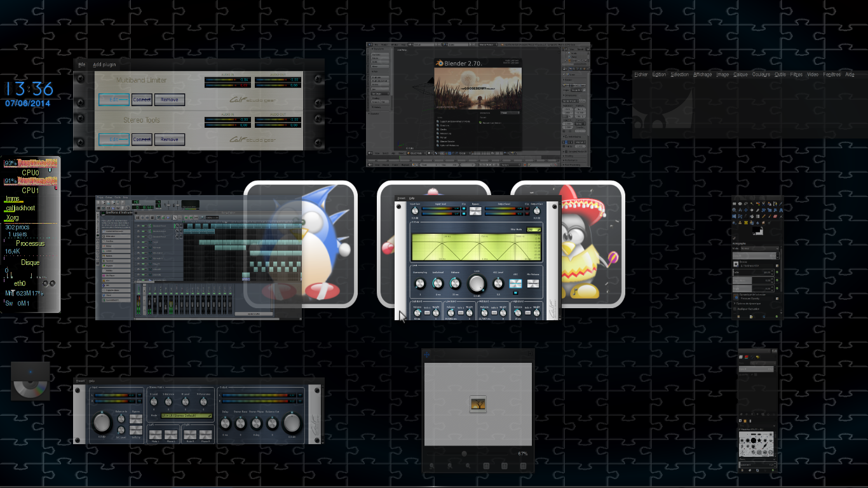Toggle Solo 3 in the Mid Band

click(x=494, y=313)
